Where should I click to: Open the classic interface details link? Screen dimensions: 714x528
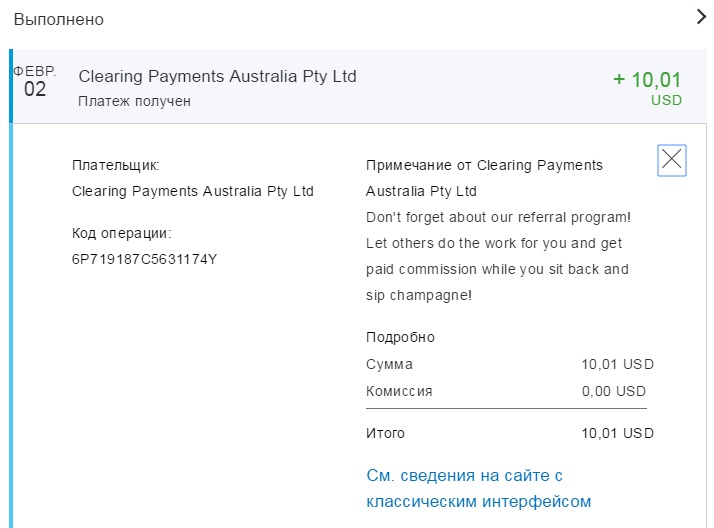[x=479, y=488]
